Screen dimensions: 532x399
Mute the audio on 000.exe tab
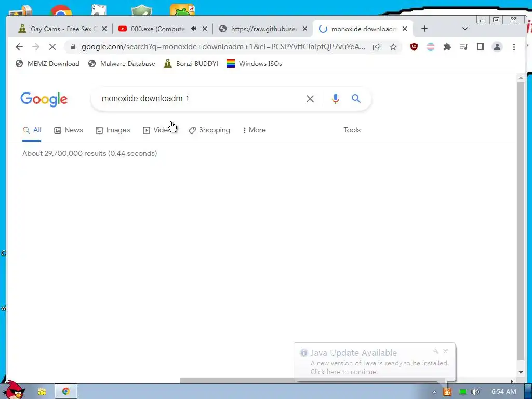193,29
